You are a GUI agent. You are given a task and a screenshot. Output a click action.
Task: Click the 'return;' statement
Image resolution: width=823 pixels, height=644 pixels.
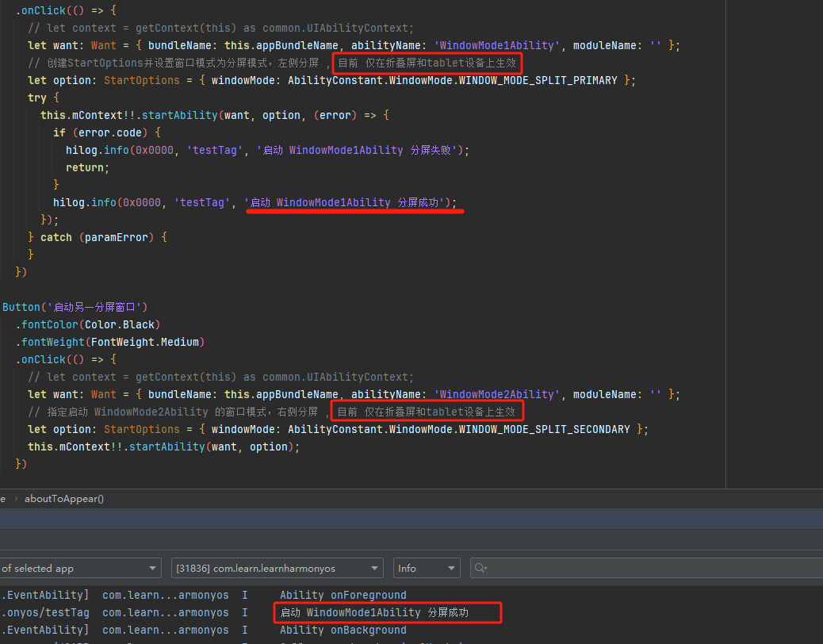coord(87,168)
